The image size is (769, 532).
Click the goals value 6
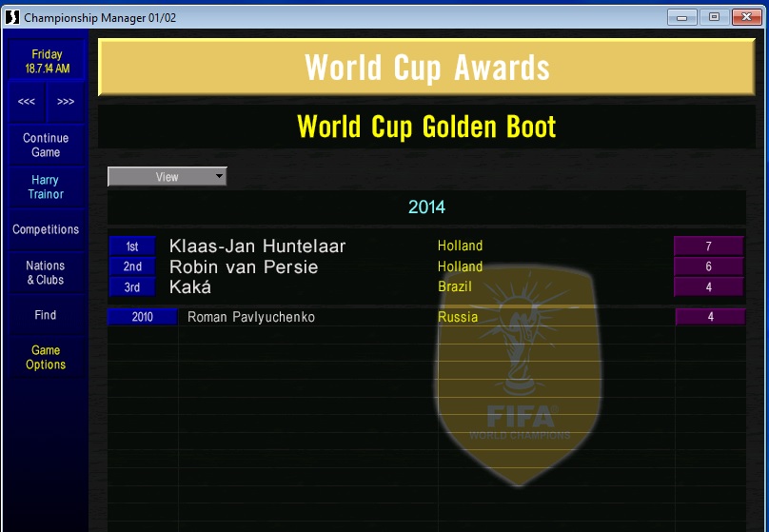point(709,266)
